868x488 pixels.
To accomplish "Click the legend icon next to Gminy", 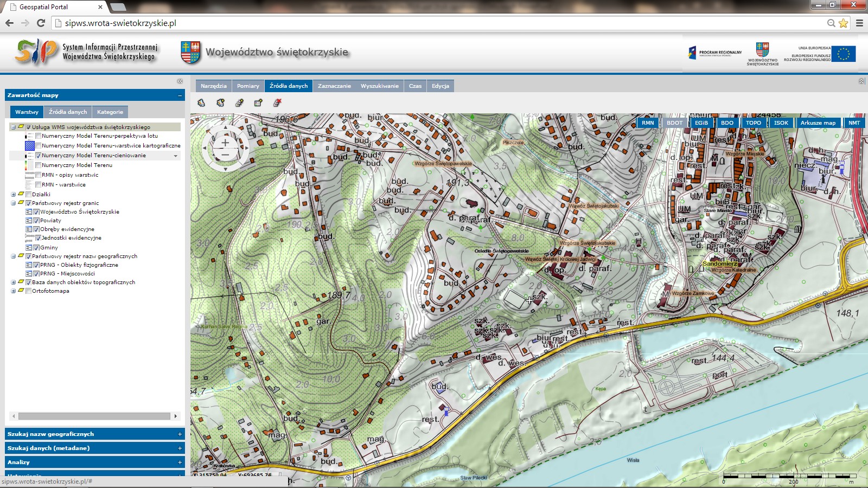I will [29, 248].
